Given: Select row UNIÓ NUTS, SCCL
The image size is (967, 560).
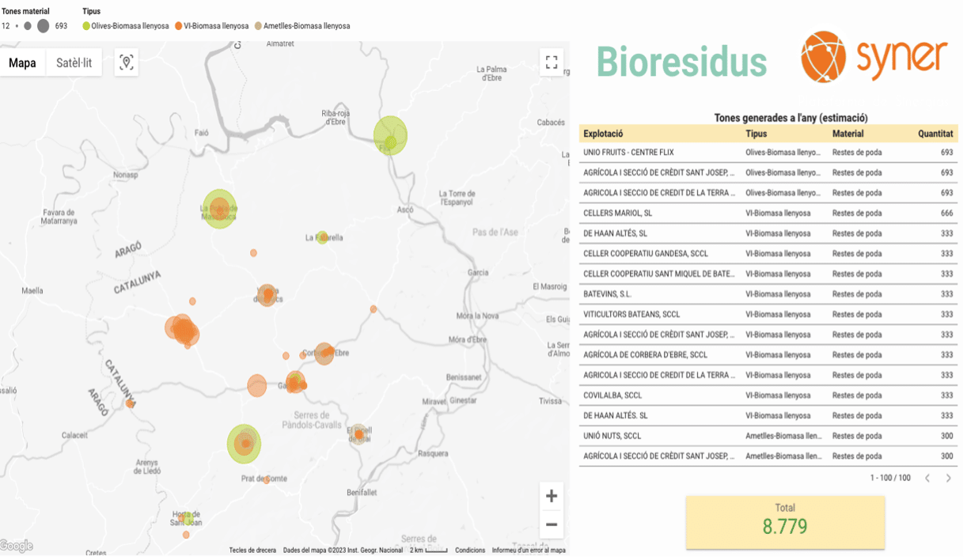Looking at the screenshot, I should point(768,436).
